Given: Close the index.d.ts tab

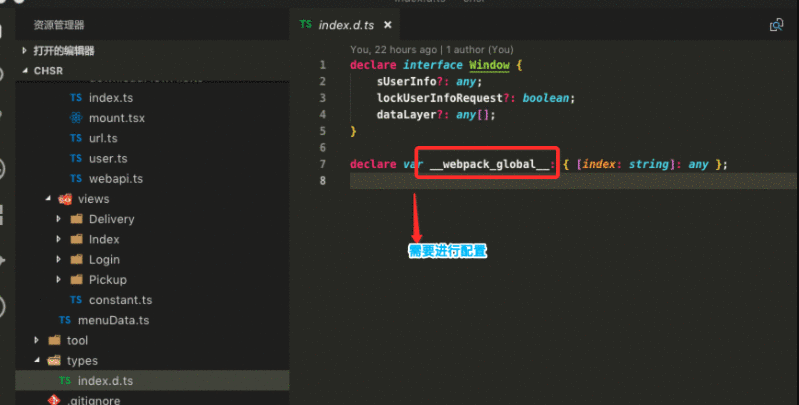Looking at the screenshot, I should [x=388, y=24].
